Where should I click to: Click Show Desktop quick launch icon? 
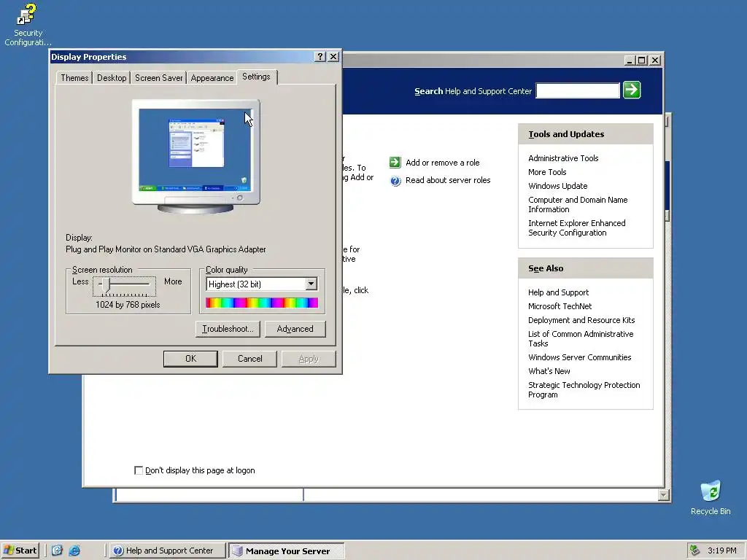[57, 551]
